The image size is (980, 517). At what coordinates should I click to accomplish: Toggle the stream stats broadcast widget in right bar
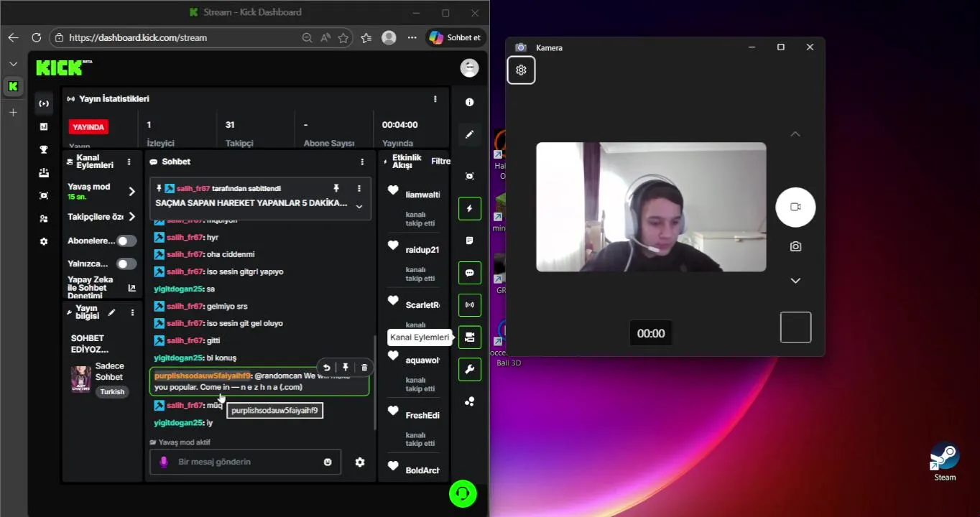469,304
